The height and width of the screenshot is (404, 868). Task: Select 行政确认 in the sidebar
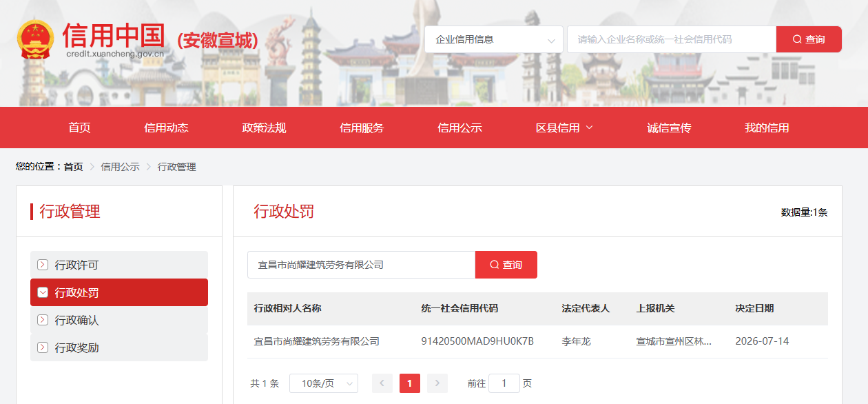119,320
